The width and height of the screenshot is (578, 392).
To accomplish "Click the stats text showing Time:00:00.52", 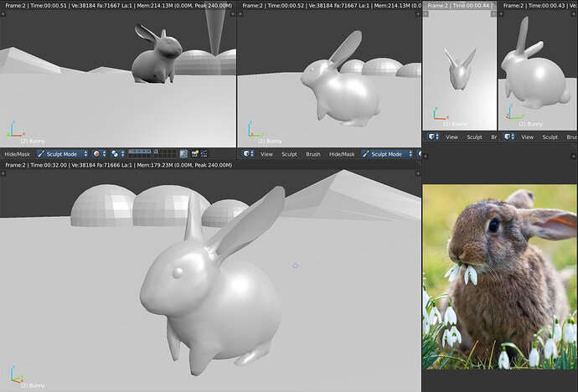I will click(x=332, y=6).
